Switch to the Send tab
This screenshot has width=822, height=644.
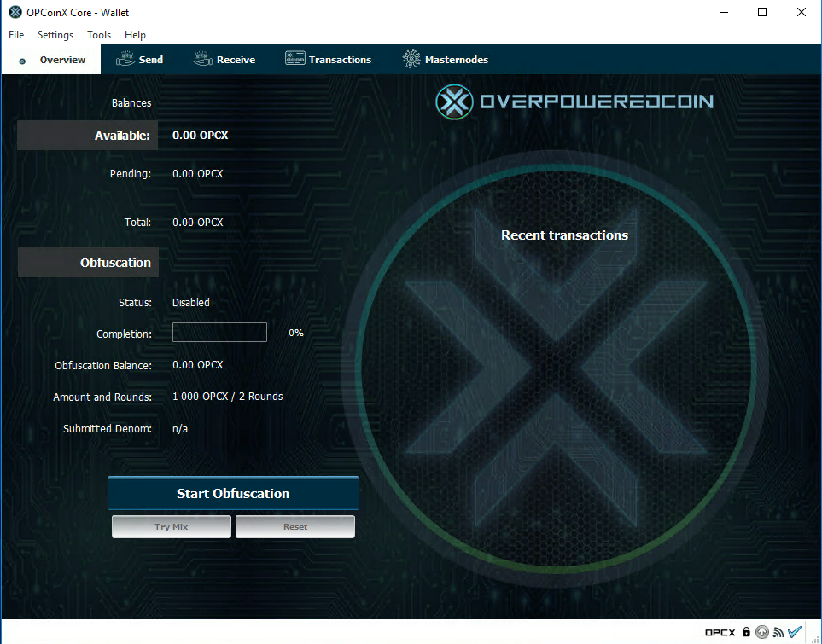139,60
